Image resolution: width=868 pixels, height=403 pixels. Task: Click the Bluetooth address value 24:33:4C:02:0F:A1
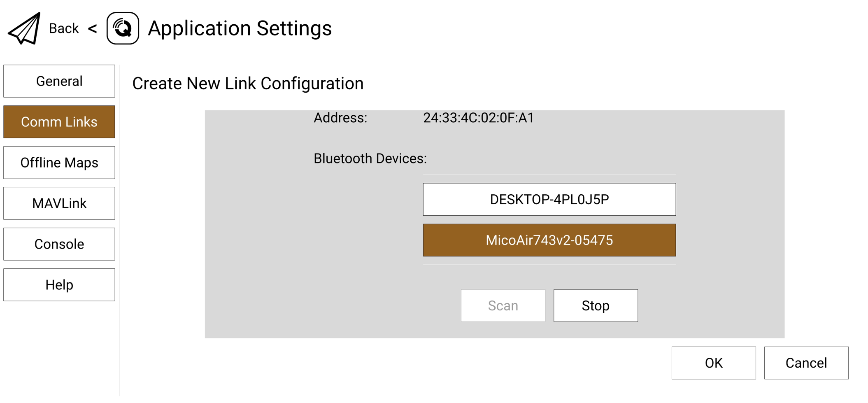(x=478, y=118)
